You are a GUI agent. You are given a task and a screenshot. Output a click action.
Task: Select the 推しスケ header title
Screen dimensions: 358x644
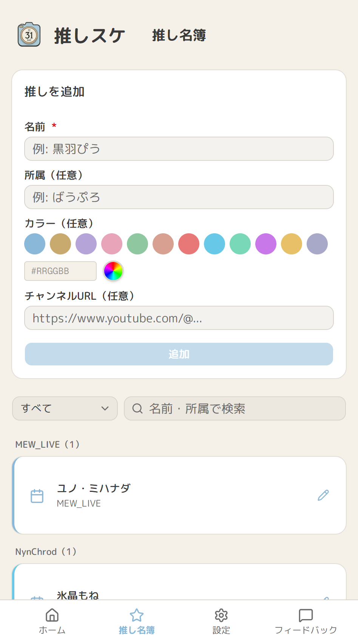click(x=89, y=35)
